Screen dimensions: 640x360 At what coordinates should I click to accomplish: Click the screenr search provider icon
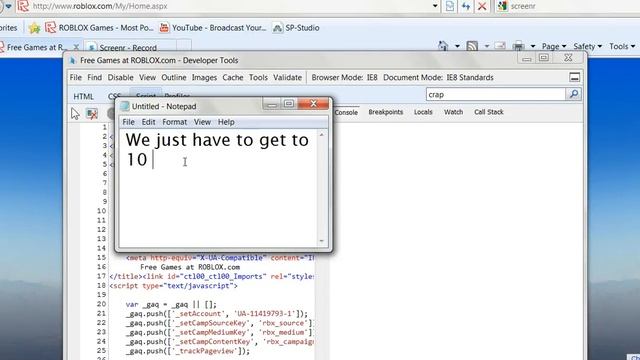(x=502, y=6)
